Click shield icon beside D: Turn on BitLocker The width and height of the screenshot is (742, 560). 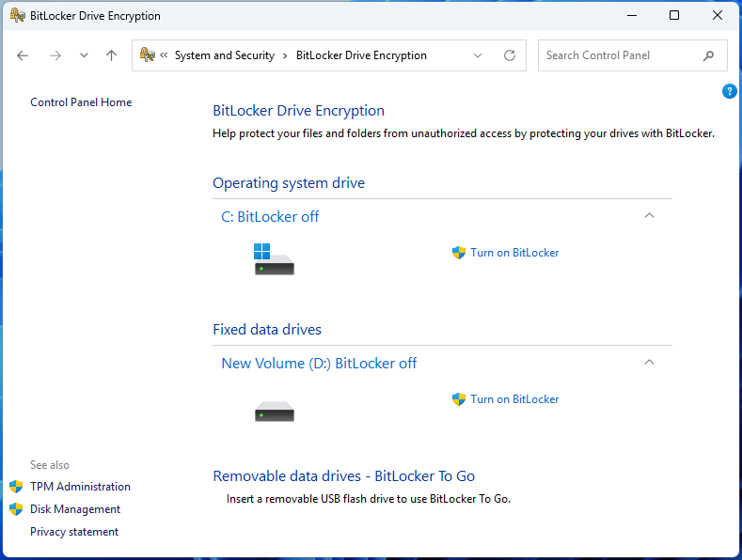pos(459,399)
